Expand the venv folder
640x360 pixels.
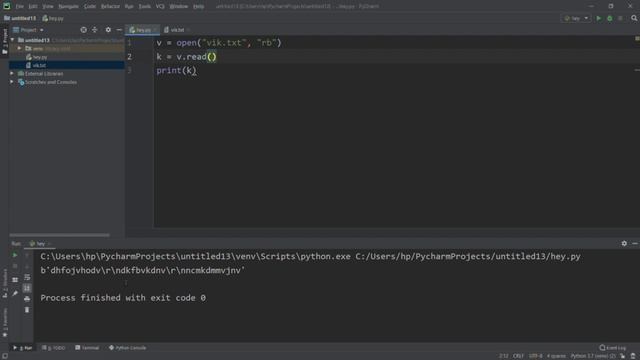pyautogui.click(x=19, y=49)
